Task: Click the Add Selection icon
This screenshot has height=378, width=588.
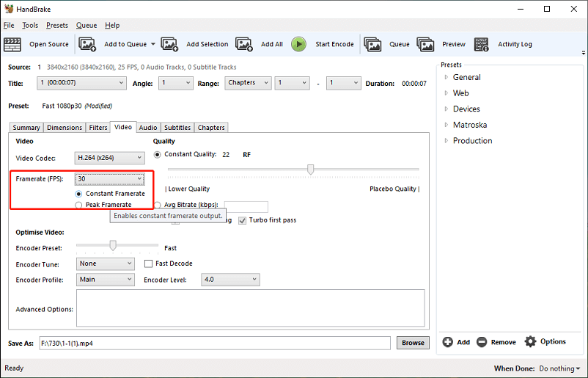Action: (x=169, y=44)
